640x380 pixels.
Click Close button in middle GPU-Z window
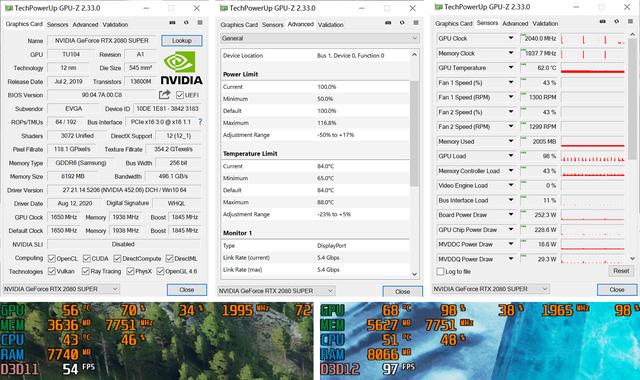click(402, 291)
